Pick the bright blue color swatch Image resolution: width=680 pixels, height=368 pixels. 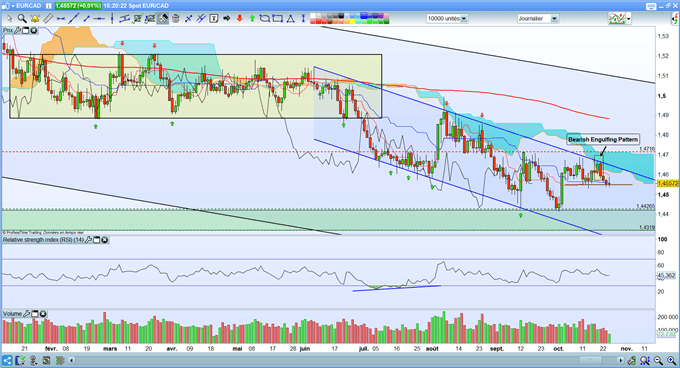(x=364, y=16)
